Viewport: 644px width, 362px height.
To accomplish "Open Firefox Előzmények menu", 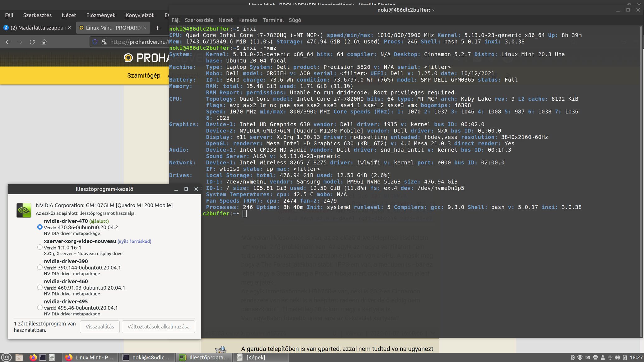I will 101,15.
